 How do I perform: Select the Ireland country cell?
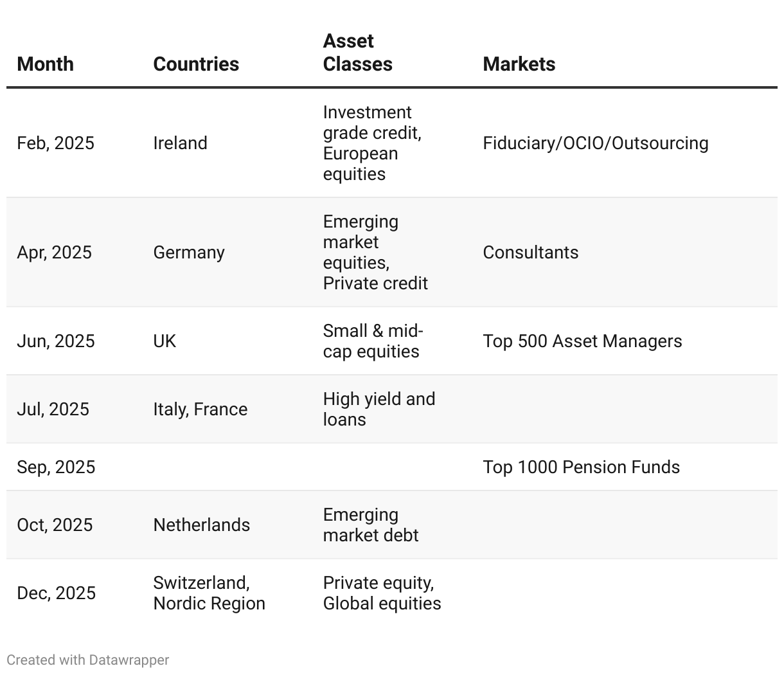(181, 143)
